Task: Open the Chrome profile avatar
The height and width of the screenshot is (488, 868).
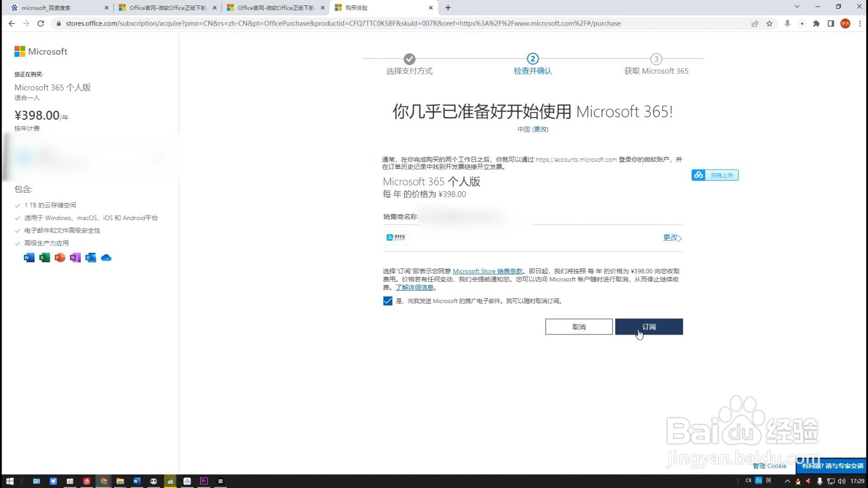Action: point(845,23)
